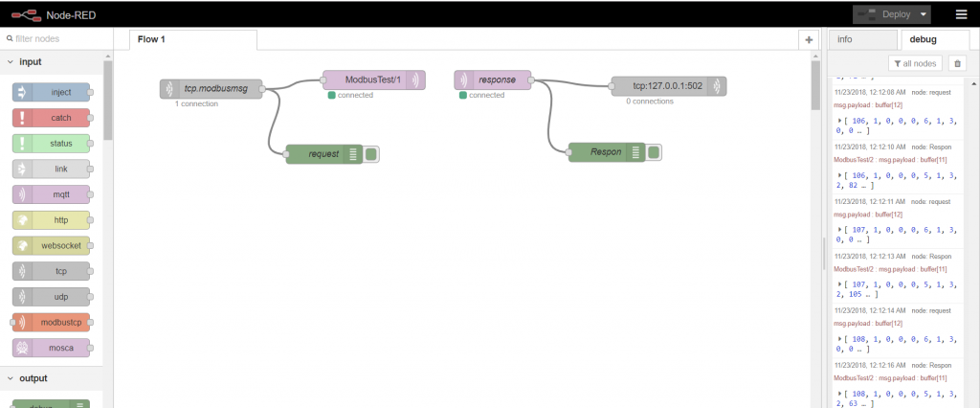The width and height of the screenshot is (980, 408).
Task: Click the palette vertical scrollbar
Action: click(108, 101)
